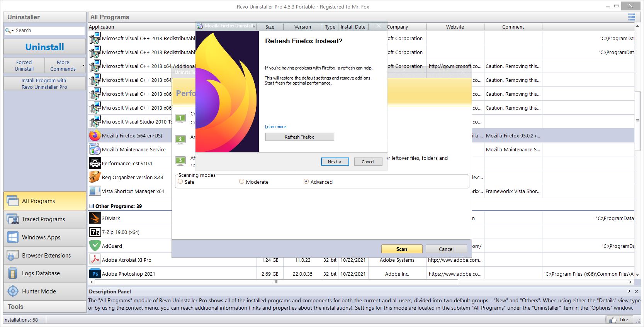Select the Reg Organizer icon
644x327 pixels.
click(x=95, y=177)
